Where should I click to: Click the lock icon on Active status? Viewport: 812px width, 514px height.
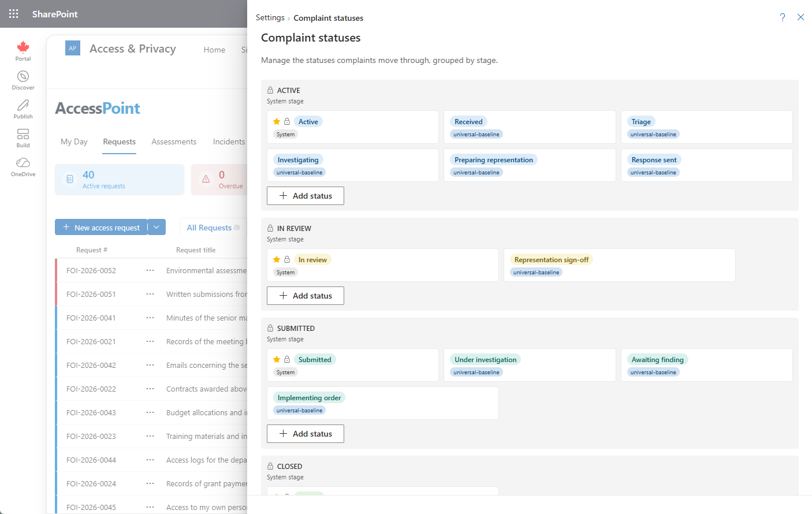[287, 121]
